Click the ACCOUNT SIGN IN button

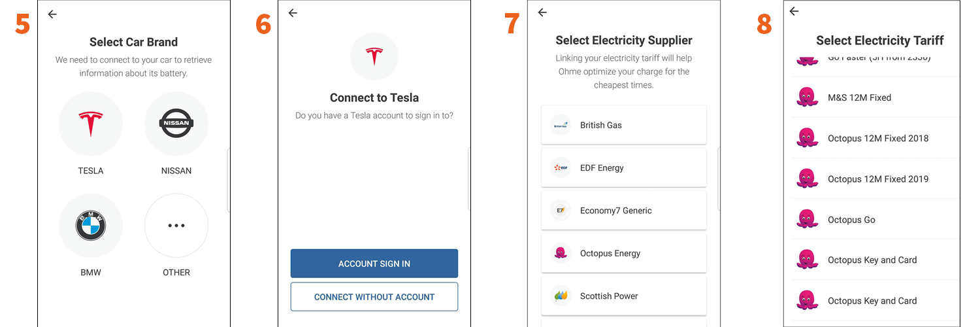point(374,264)
